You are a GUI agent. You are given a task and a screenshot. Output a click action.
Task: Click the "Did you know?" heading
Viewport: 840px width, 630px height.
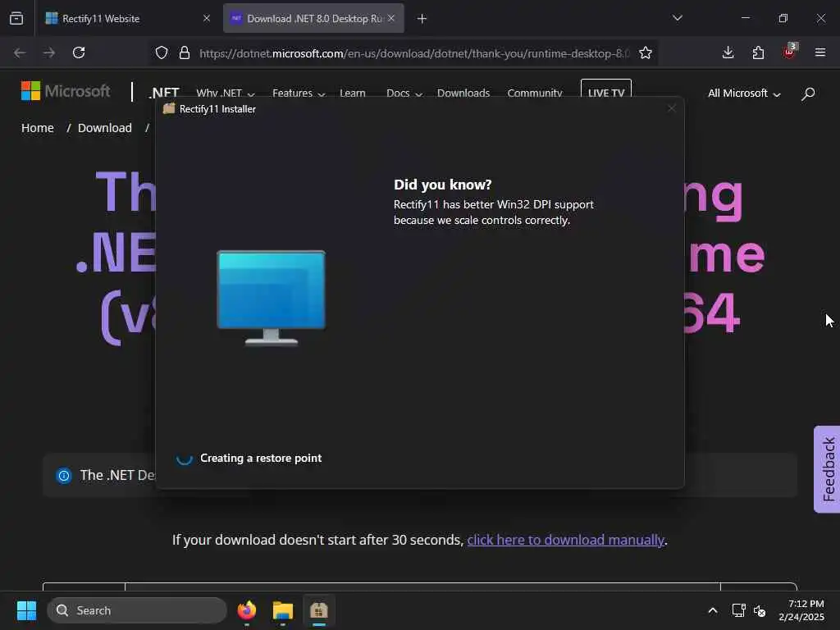click(x=442, y=185)
